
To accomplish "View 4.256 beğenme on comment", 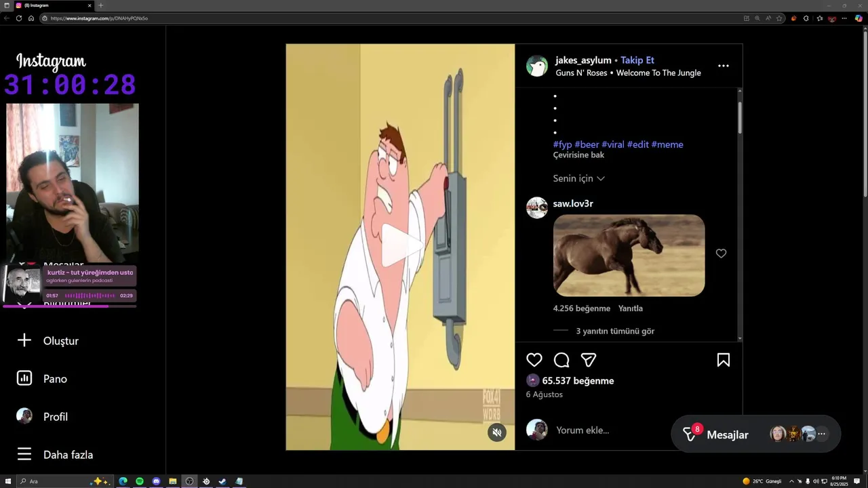I will click(582, 308).
